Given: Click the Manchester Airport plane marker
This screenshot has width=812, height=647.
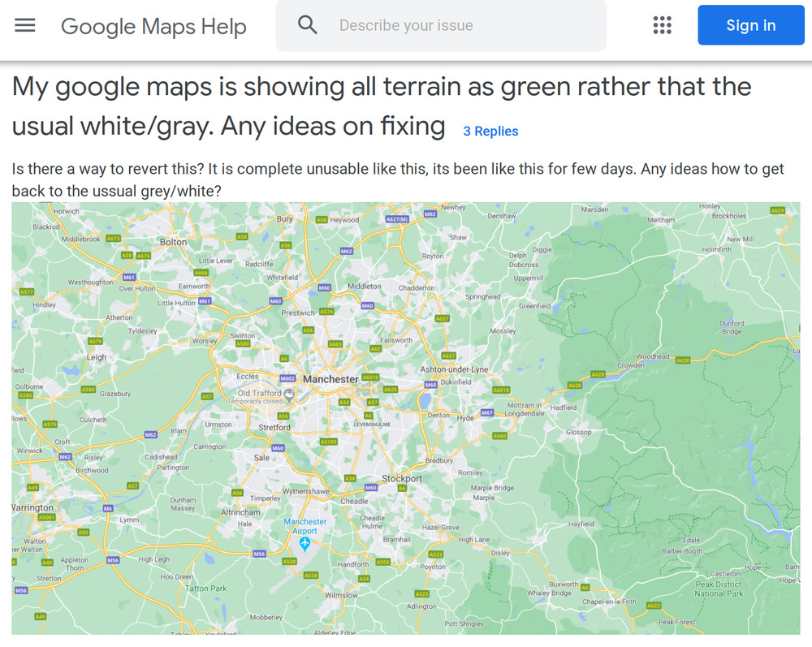Looking at the screenshot, I should point(304,544).
